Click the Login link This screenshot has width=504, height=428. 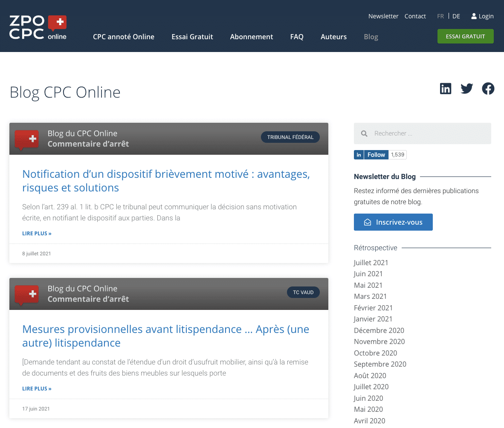click(x=486, y=16)
